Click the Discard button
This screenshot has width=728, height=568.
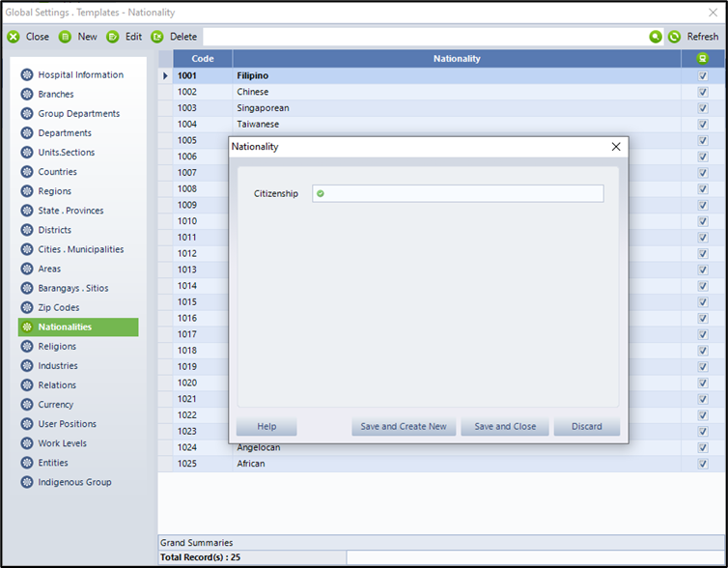point(586,427)
